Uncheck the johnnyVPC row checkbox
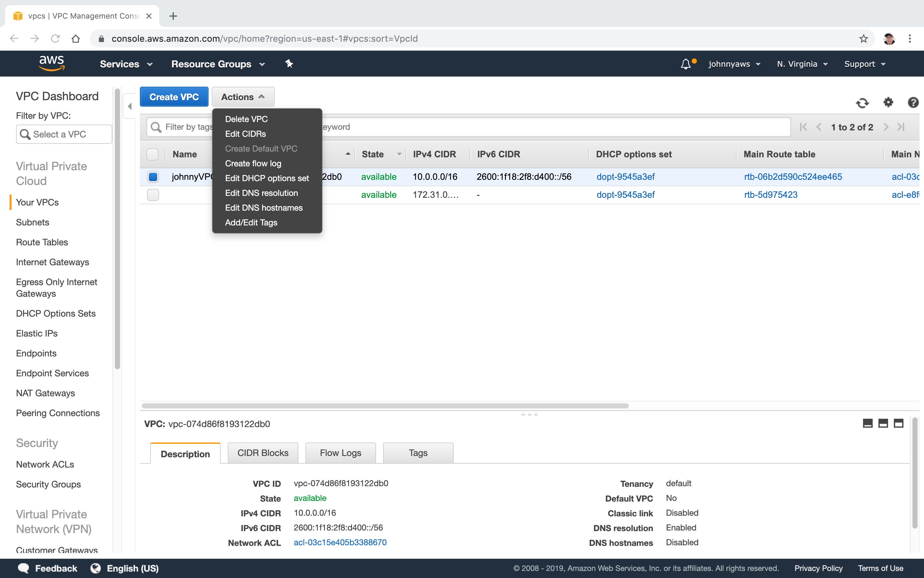This screenshot has height=578, width=924. [x=153, y=177]
